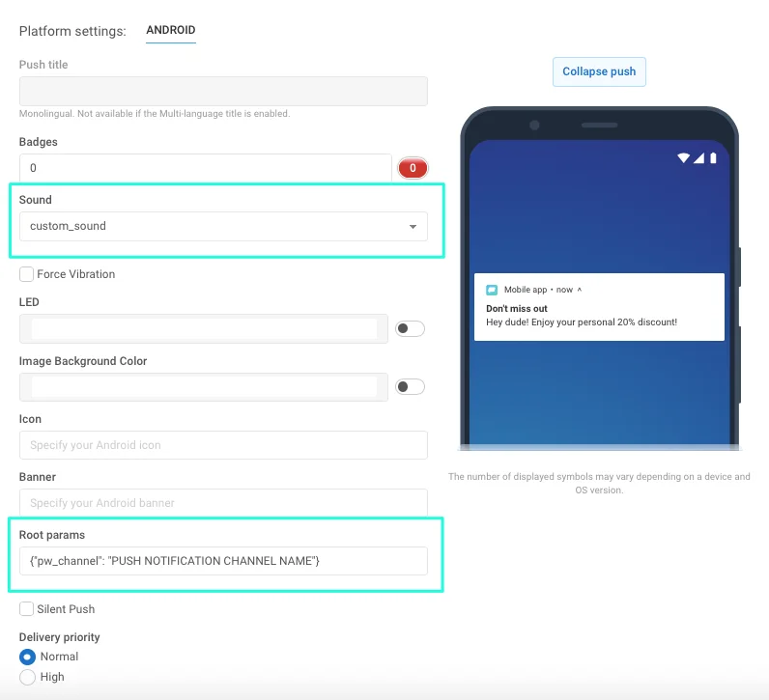This screenshot has width=769, height=700.
Task: Click the Mobile app notification icon
Action: point(491,290)
